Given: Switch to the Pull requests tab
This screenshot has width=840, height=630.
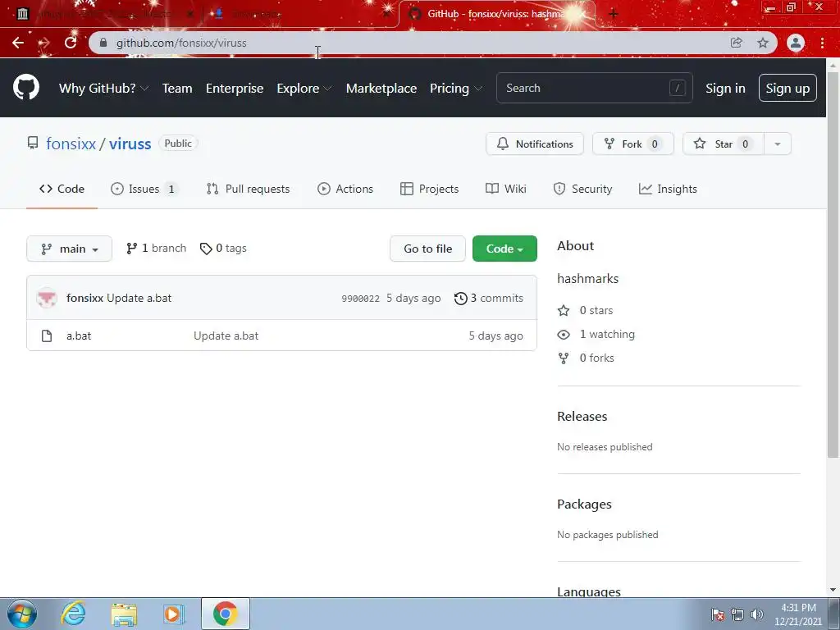Looking at the screenshot, I should [248, 189].
